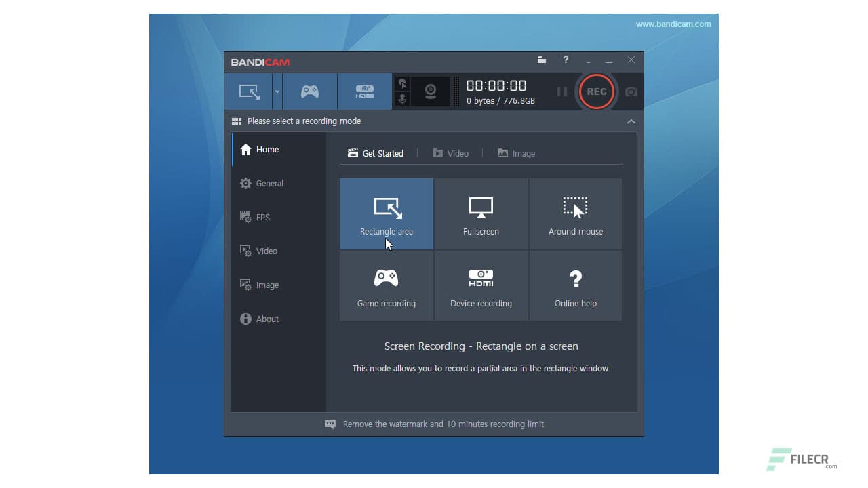Select the Around mouse recording mode
The height and width of the screenshot is (488, 868).
[x=575, y=213]
